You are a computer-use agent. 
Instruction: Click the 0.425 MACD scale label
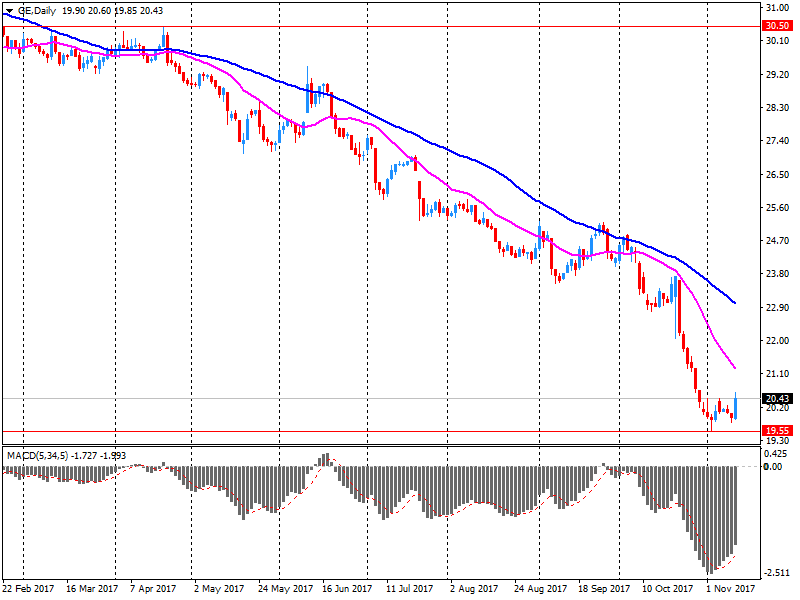point(775,454)
